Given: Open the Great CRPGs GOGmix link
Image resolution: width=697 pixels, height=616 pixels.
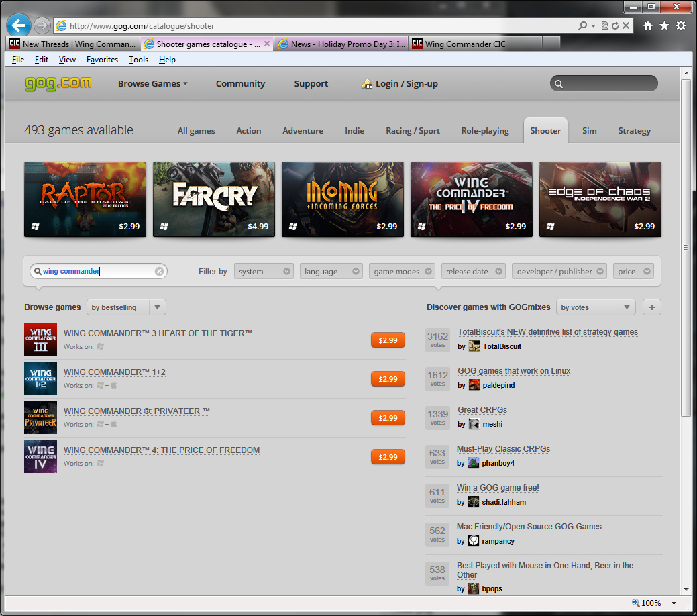Looking at the screenshot, I should pyautogui.click(x=482, y=410).
